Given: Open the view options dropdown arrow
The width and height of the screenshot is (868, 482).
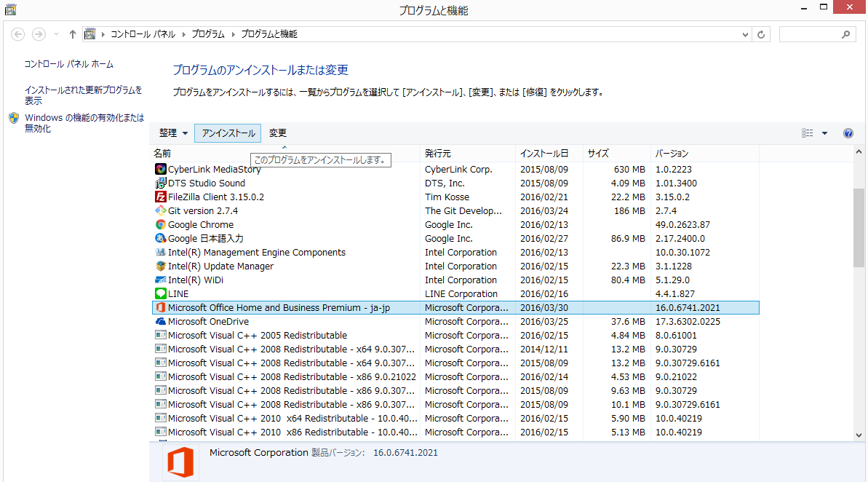Looking at the screenshot, I should tap(824, 133).
